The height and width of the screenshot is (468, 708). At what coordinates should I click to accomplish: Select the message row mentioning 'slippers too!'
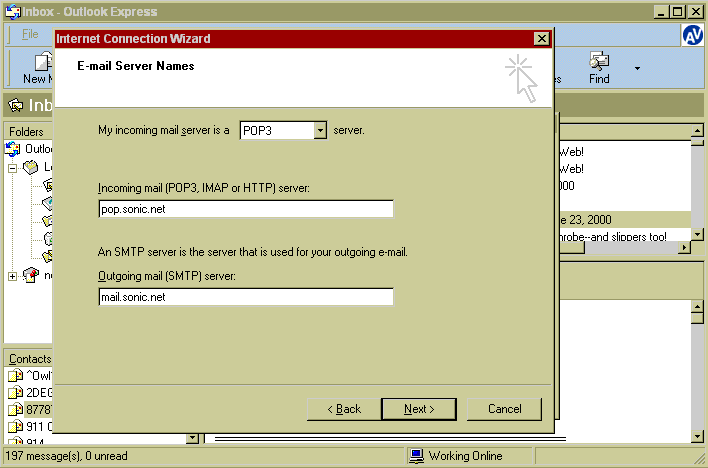tap(625, 236)
